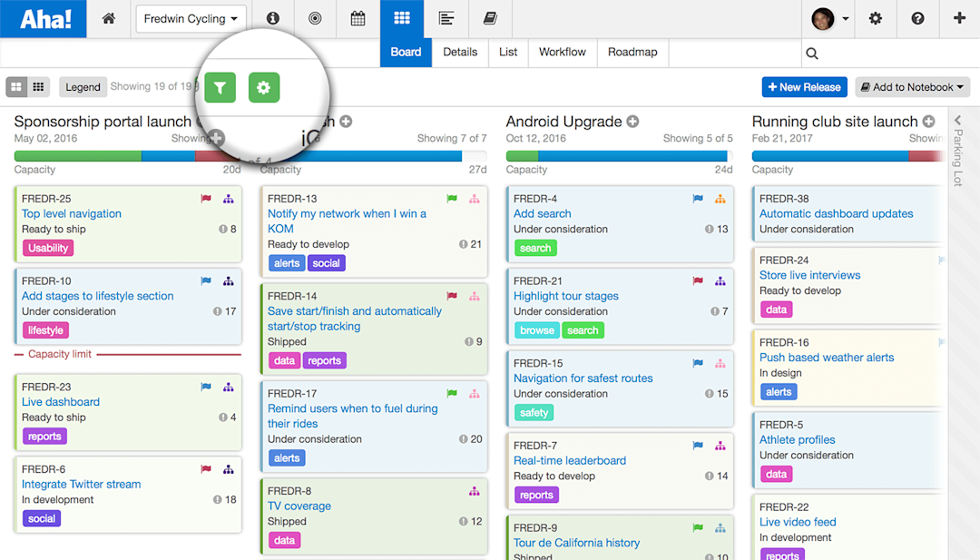Click the help question mark icon
This screenshot has width=980, height=560.
(916, 18)
